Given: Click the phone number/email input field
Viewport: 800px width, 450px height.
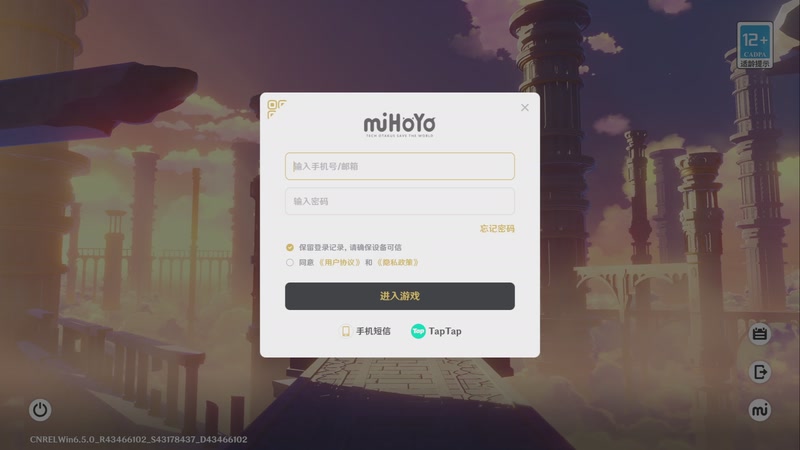Looking at the screenshot, I should (x=399, y=166).
